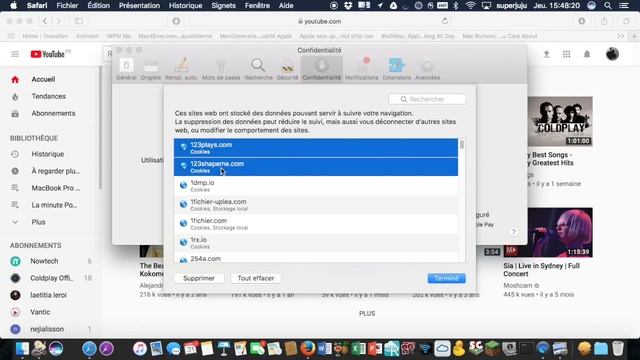Open the Signets menu
Image resolution: width=640 pixels, height=360 pixels.
(x=223, y=5)
